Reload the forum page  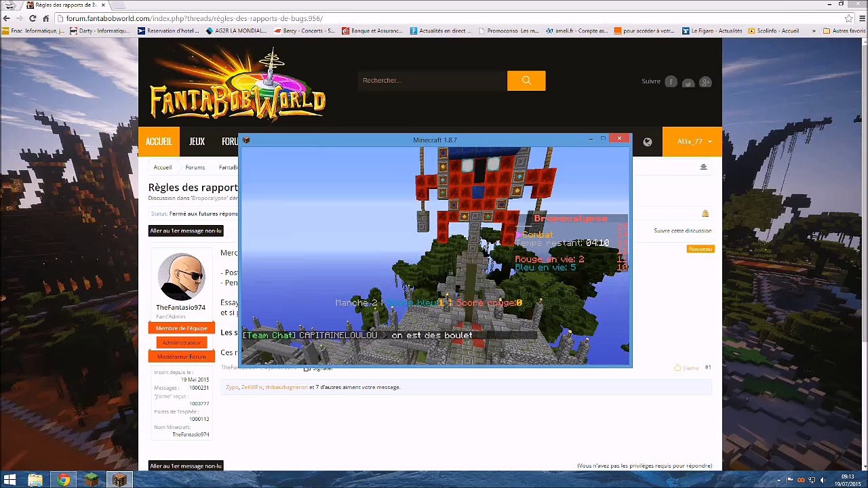[33, 18]
